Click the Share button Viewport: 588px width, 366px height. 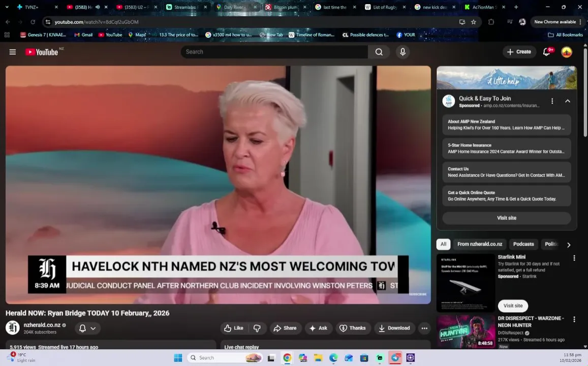[x=285, y=328]
